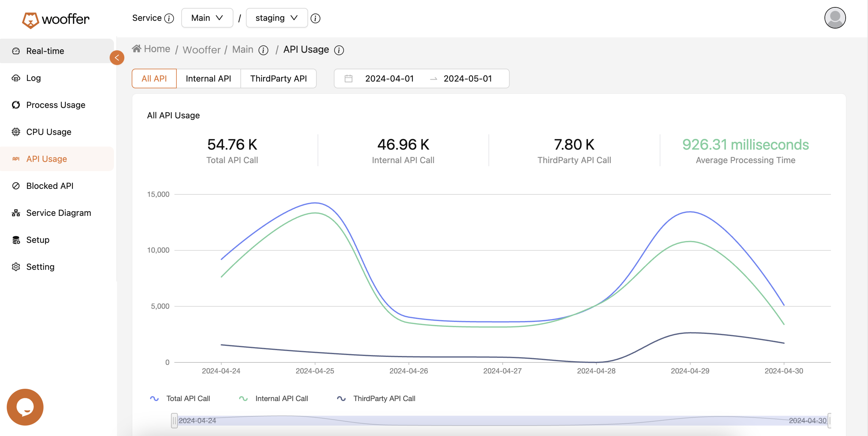Click the start date field 2024-04-01
Viewport: 868px width, 436px height.
pyautogui.click(x=389, y=78)
